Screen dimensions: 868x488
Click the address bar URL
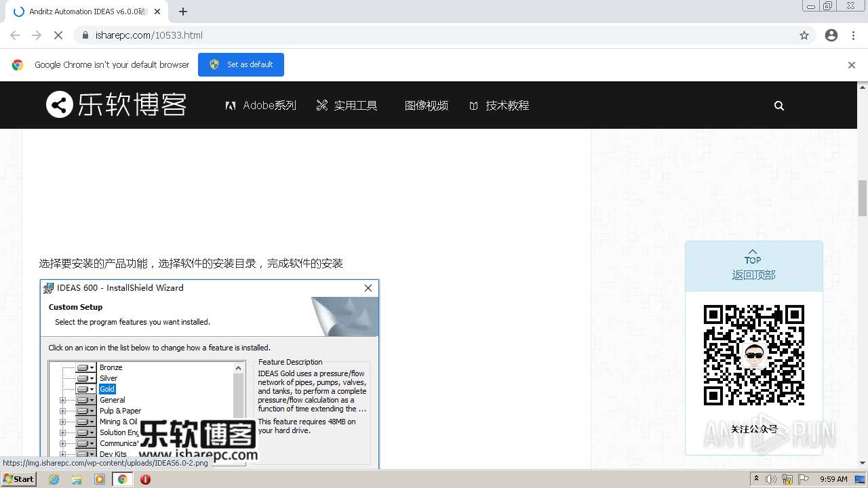[149, 35]
